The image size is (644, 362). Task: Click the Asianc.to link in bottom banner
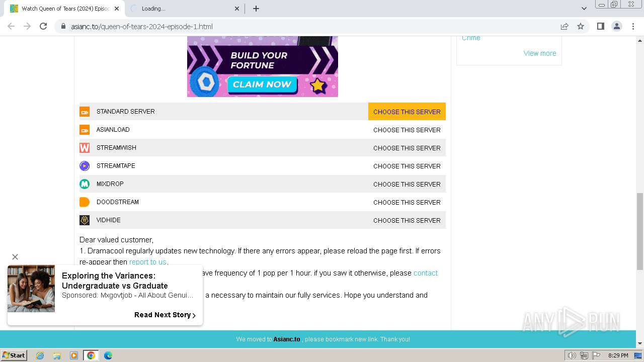(x=287, y=339)
